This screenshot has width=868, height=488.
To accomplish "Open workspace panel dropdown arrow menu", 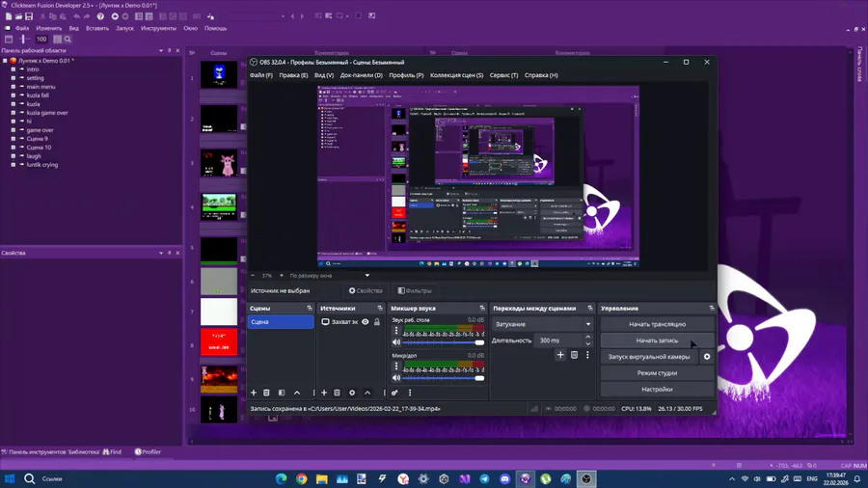I will [161, 50].
